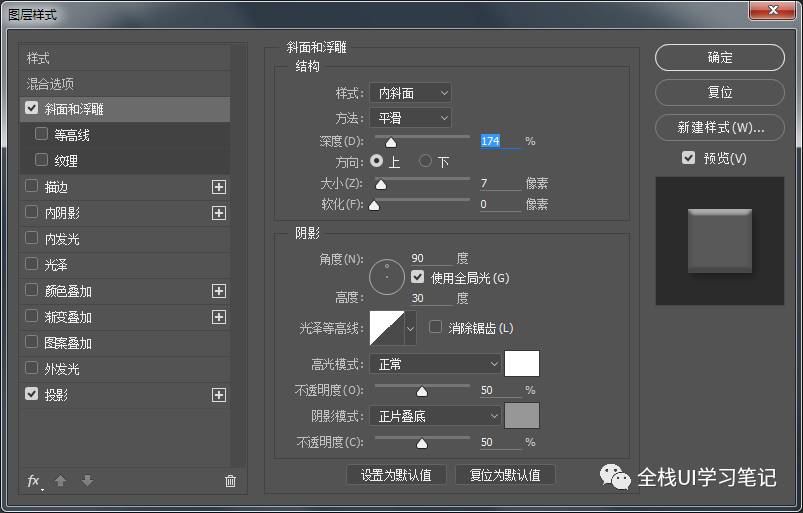
Task: Click the 大小 value field showing 7
Action: [500, 183]
